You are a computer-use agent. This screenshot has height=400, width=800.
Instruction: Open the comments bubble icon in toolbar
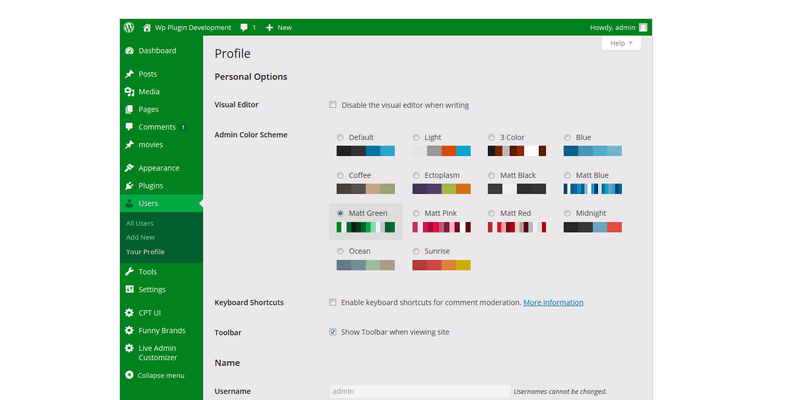tap(245, 27)
